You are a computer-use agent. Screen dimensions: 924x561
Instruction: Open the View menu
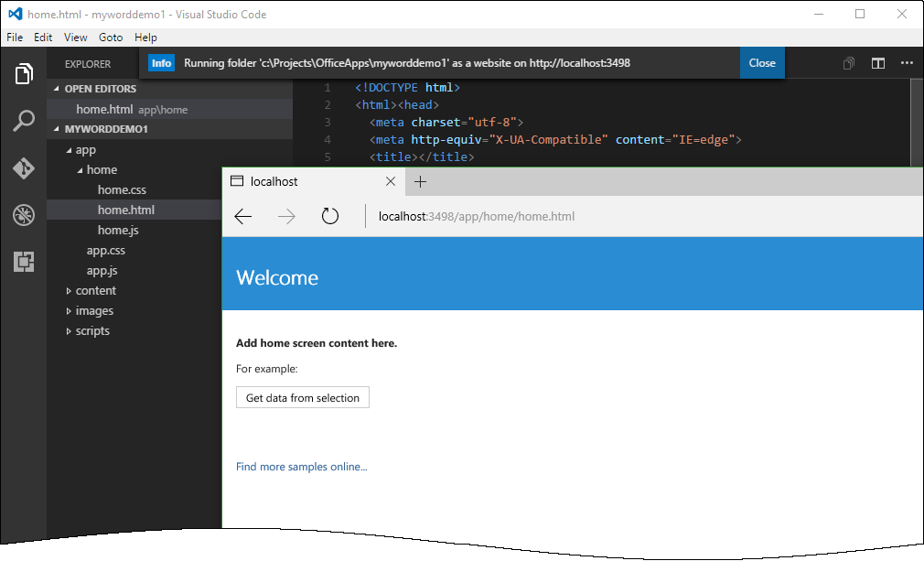(x=76, y=38)
